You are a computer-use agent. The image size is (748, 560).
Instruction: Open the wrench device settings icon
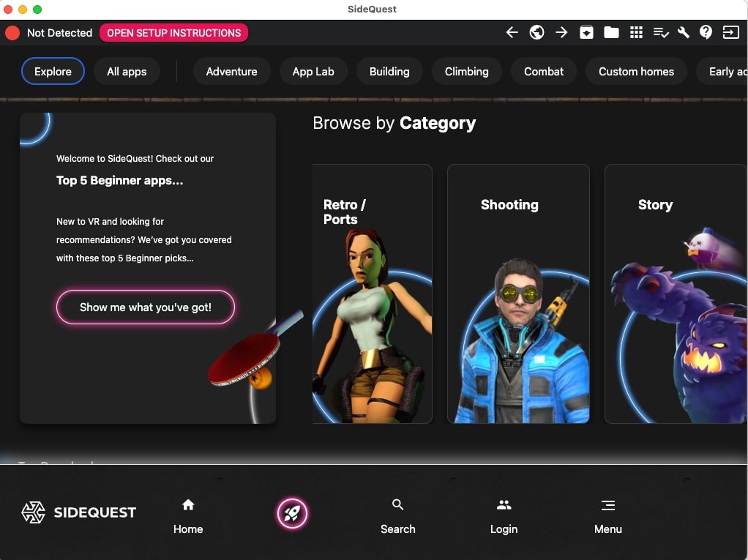click(x=684, y=32)
